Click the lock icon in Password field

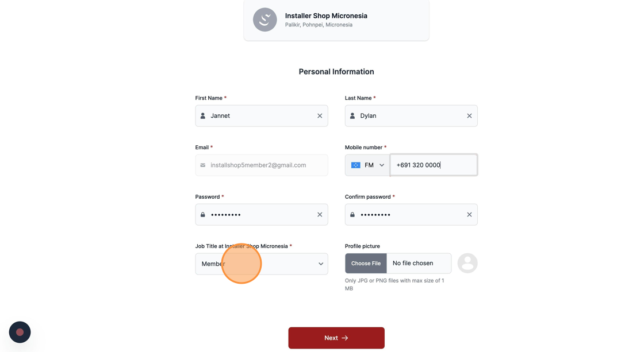tap(203, 215)
